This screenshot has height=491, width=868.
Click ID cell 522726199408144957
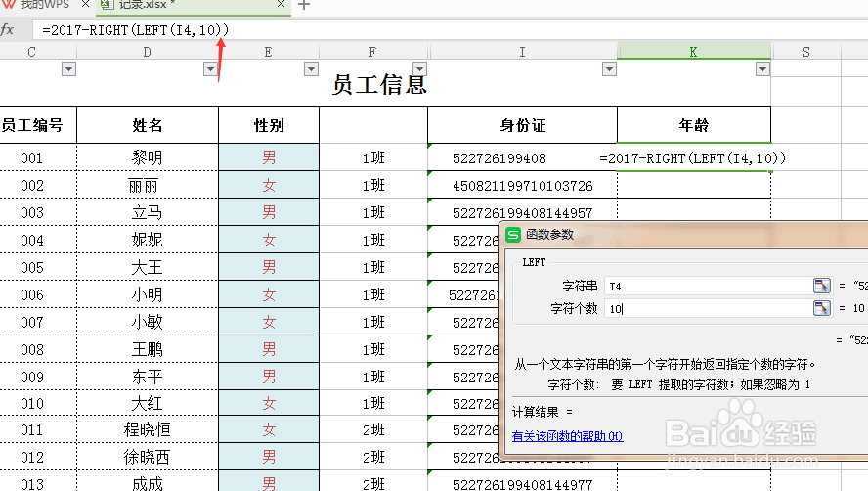click(523, 212)
